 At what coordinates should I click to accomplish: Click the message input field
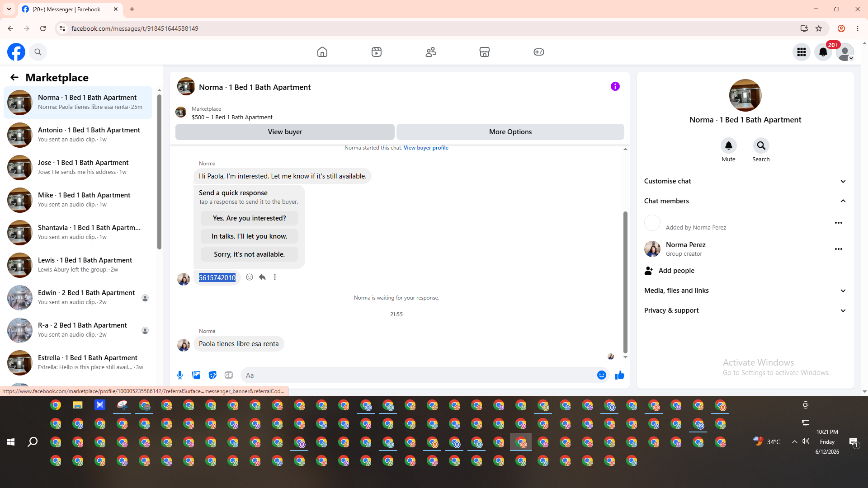(418, 375)
